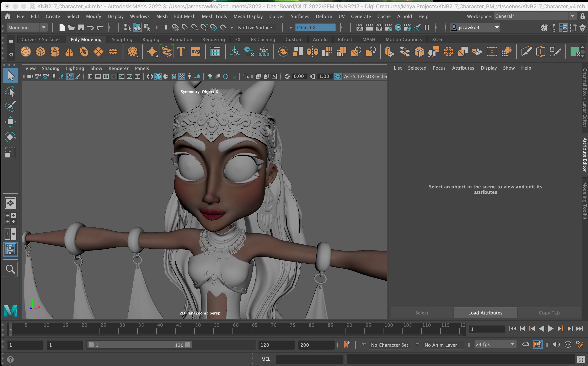
Task: Select the Polygon Sphere shelf icon
Action: click(26, 52)
